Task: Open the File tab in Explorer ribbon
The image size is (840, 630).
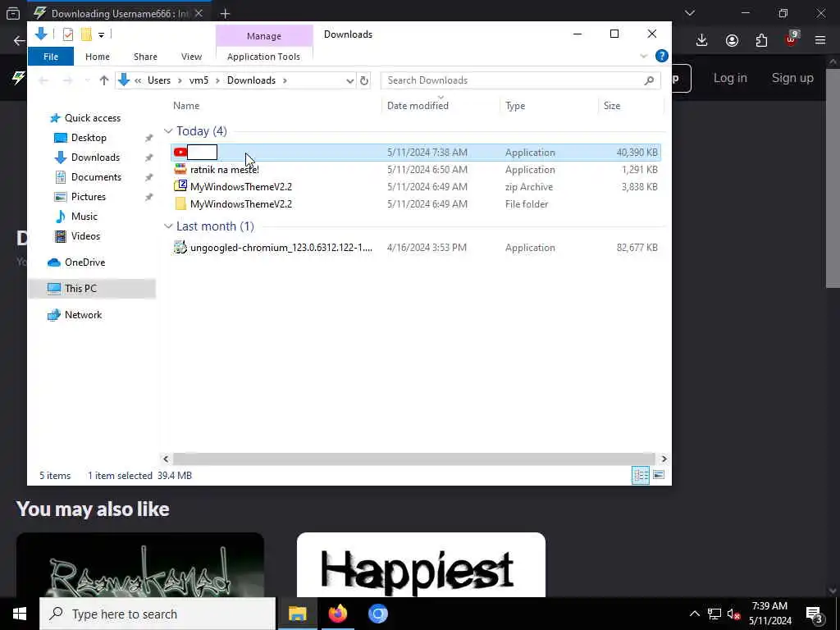Action: [x=50, y=57]
